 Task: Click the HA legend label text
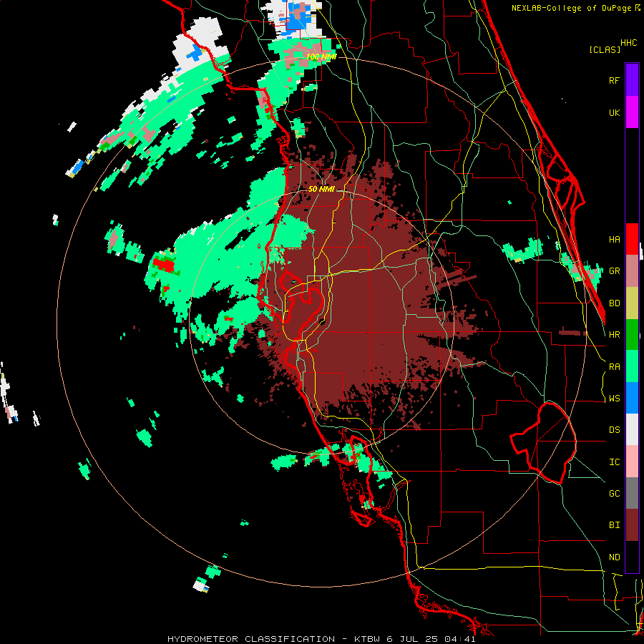point(614,239)
